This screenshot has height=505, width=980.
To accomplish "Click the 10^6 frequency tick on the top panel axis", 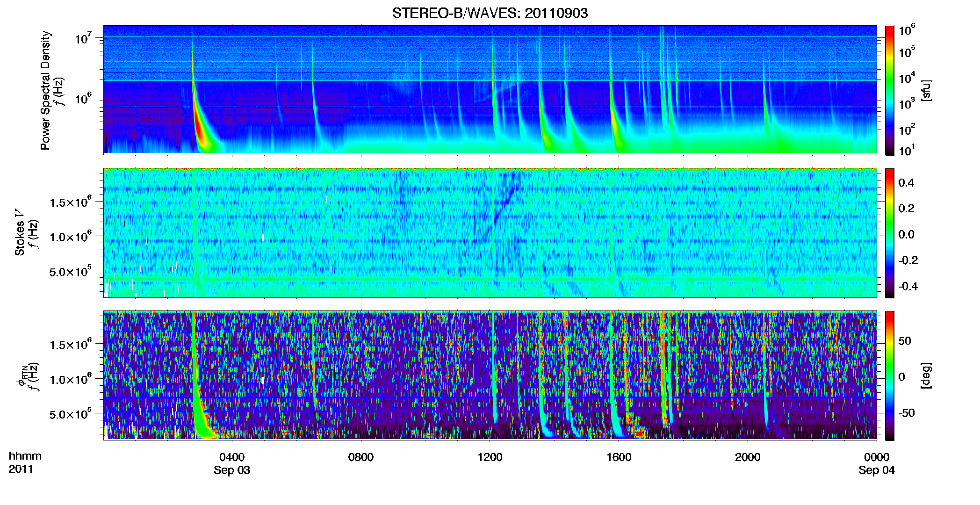I will (83, 98).
